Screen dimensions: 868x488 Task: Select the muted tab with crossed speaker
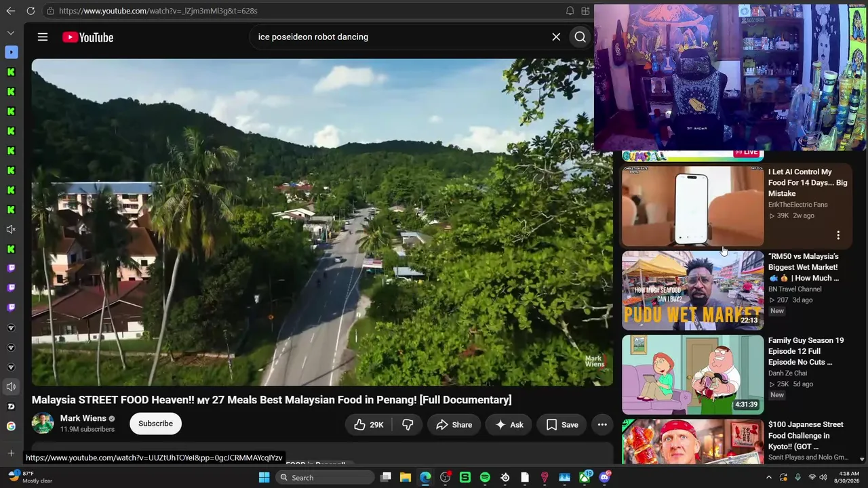click(x=11, y=230)
